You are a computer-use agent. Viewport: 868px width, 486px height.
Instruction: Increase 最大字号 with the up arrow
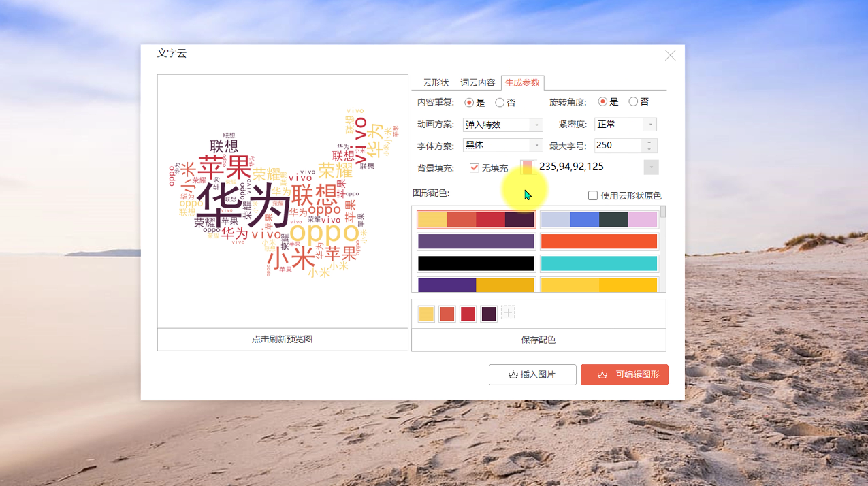(649, 142)
